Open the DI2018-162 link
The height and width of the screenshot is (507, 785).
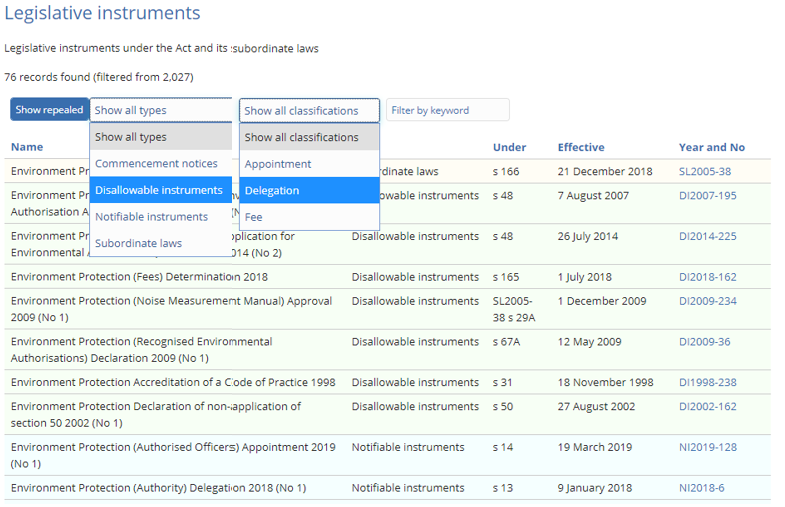(707, 277)
